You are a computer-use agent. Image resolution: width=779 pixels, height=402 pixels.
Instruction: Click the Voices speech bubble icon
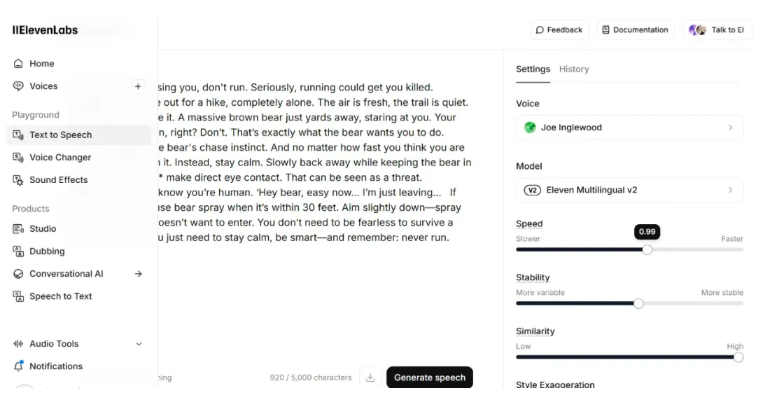point(18,86)
